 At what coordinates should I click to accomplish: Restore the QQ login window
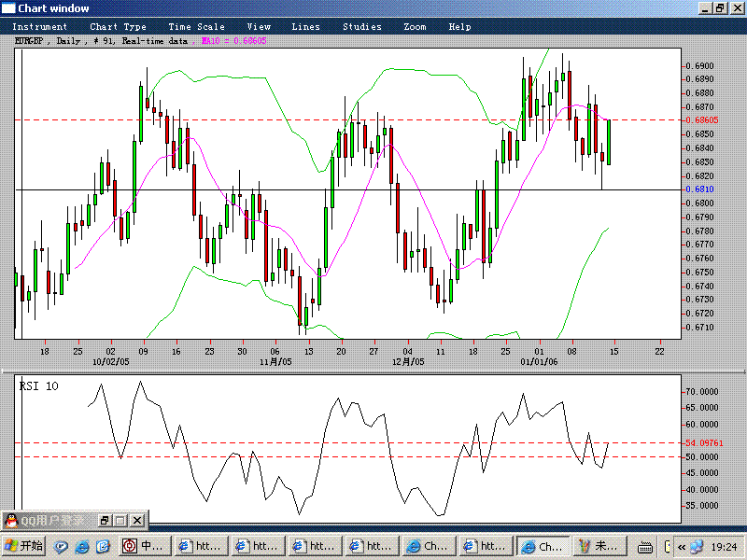coord(105,521)
